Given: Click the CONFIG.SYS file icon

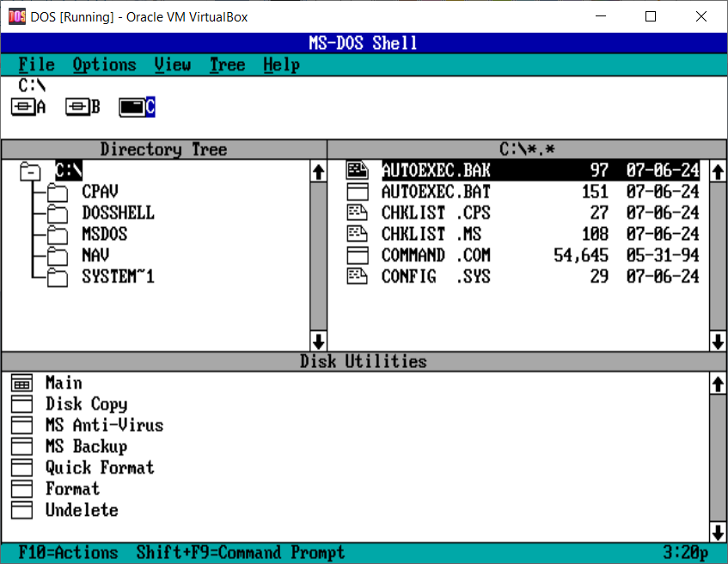Looking at the screenshot, I should (x=358, y=277).
